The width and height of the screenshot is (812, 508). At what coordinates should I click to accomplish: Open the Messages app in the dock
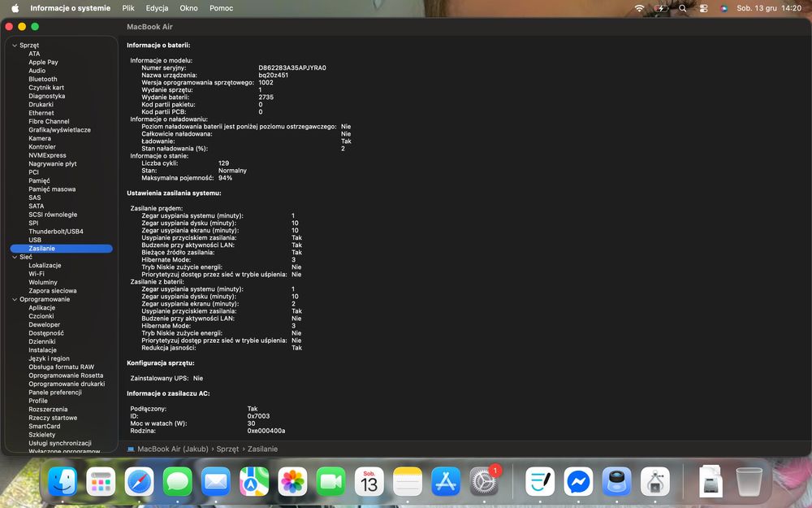pyautogui.click(x=177, y=481)
